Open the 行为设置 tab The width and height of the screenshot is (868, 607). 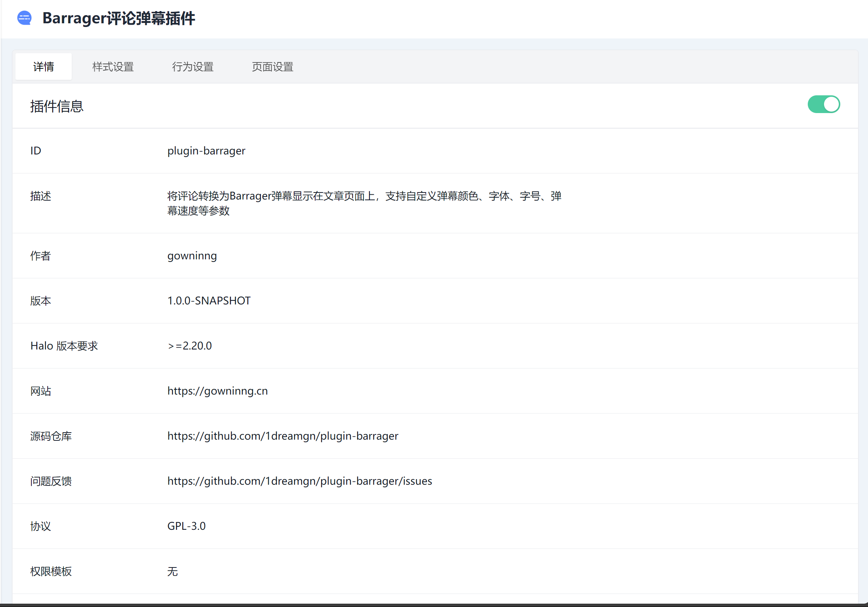193,67
